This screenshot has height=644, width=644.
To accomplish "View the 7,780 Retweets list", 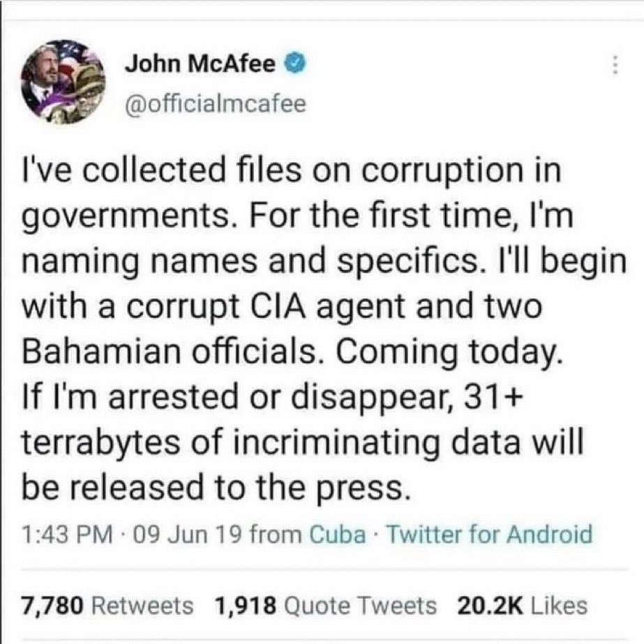I will point(107,605).
